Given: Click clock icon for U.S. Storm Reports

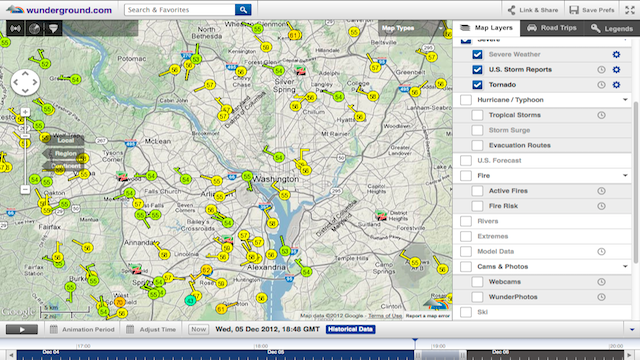Looking at the screenshot, I should pyautogui.click(x=601, y=70).
